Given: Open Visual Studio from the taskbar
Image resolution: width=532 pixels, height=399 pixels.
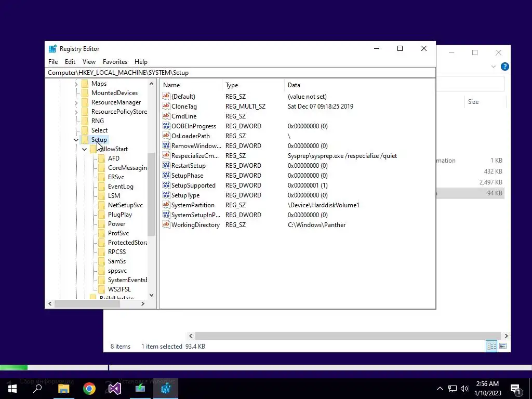Looking at the screenshot, I should 115,389.
